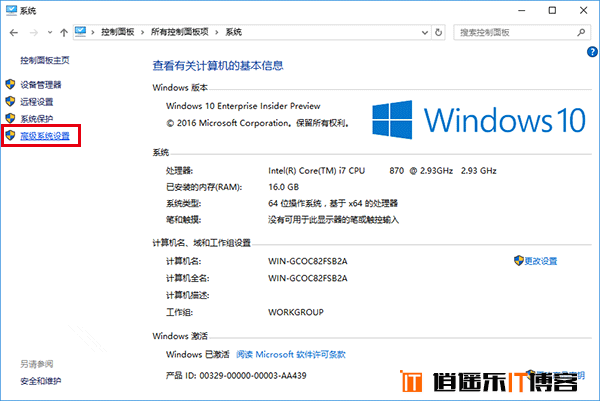600x401 pixels.
Task: Click 更改设置 link for computer name
Action: (x=541, y=261)
